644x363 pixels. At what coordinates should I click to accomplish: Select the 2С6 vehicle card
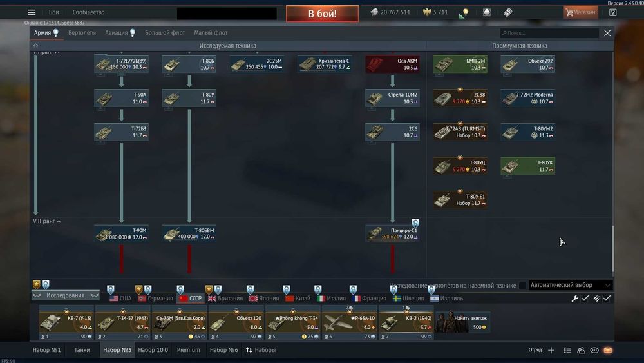pos(392,132)
